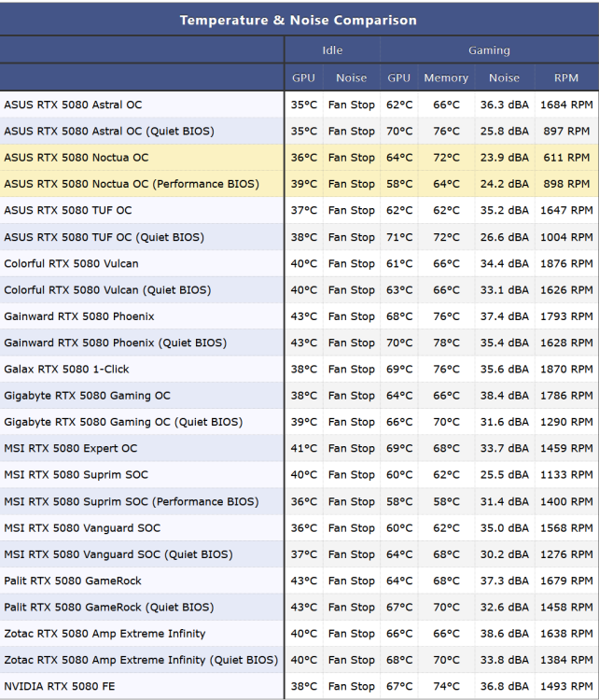Viewport: 599px width, 700px height.
Task: Click the 23.9 dBA noise value
Action: (x=505, y=157)
